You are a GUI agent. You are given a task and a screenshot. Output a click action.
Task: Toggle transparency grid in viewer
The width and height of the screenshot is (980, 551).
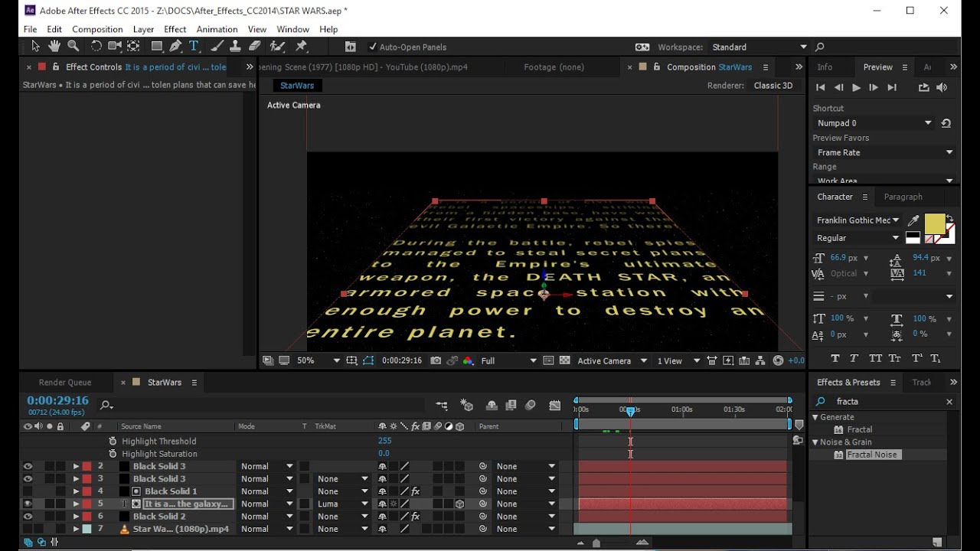pyautogui.click(x=565, y=360)
